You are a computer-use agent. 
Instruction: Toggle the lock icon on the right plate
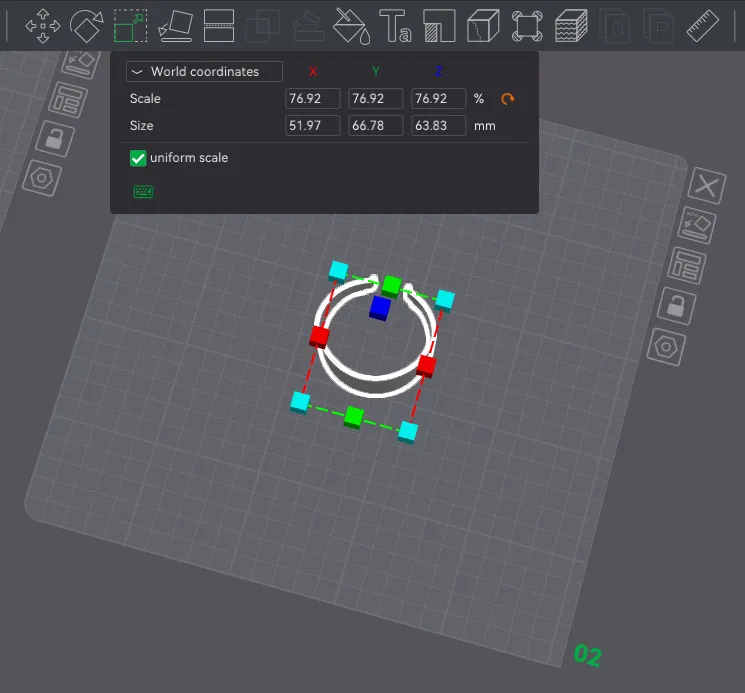pos(677,306)
